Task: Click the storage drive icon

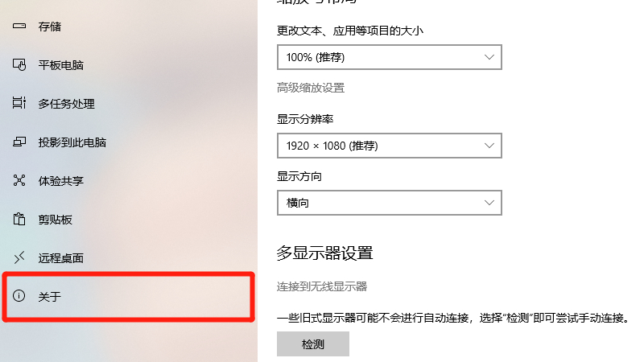Action: (19, 27)
